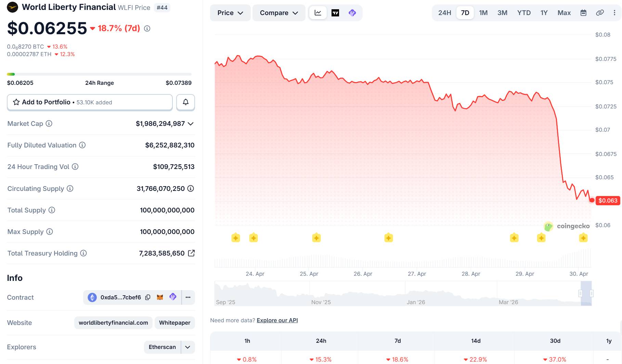622x364 pixels.
Task: Copy the contract address
Action: click(148, 297)
